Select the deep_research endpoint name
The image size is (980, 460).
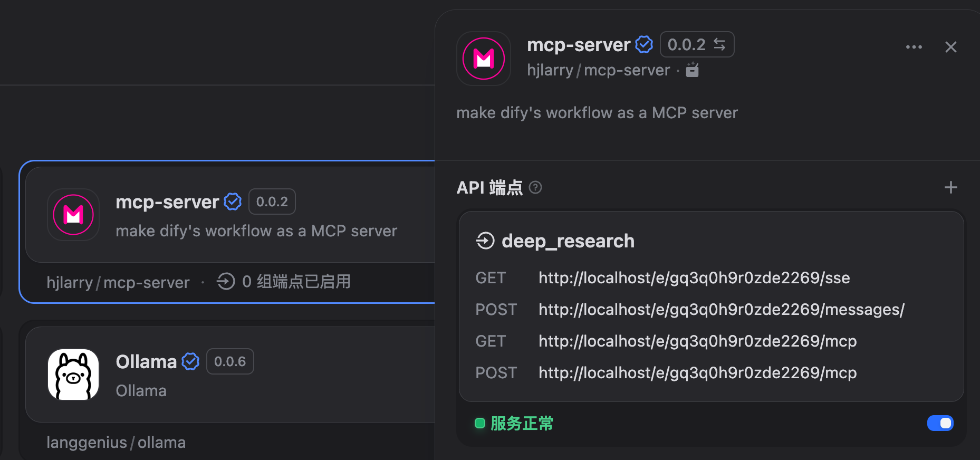click(x=568, y=241)
